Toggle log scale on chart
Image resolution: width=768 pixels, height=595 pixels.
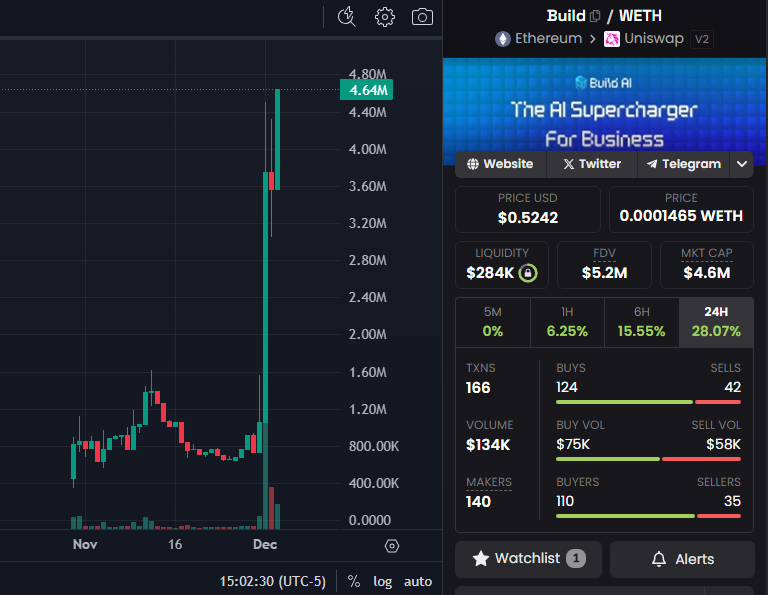point(383,581)
